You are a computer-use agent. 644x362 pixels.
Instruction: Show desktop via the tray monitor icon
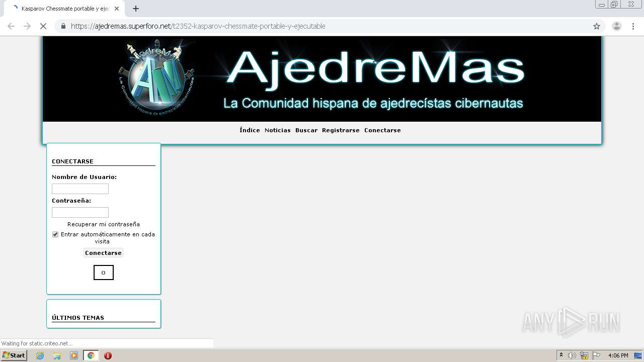click(638, 355)
